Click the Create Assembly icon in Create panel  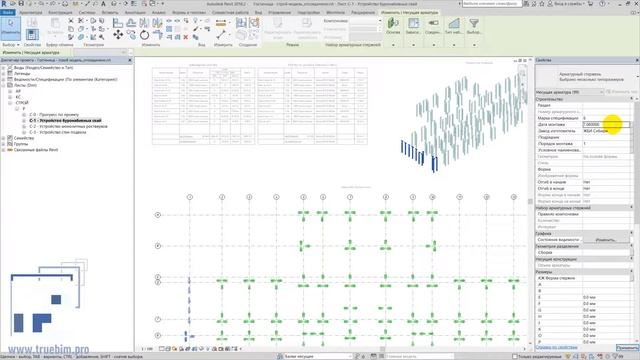tap(241, 23)
